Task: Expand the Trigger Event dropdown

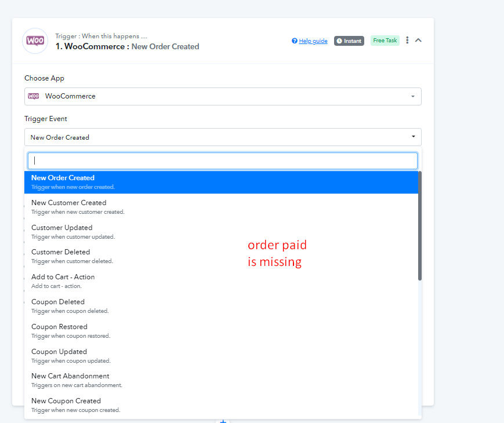Action: tap(223, 137)
